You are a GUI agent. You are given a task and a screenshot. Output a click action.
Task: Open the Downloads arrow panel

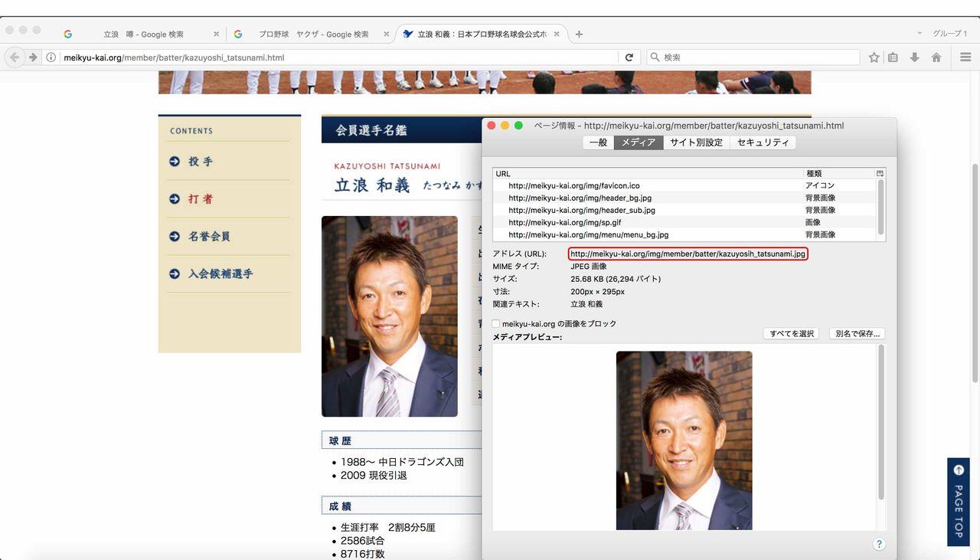click(x=914, y=57)
